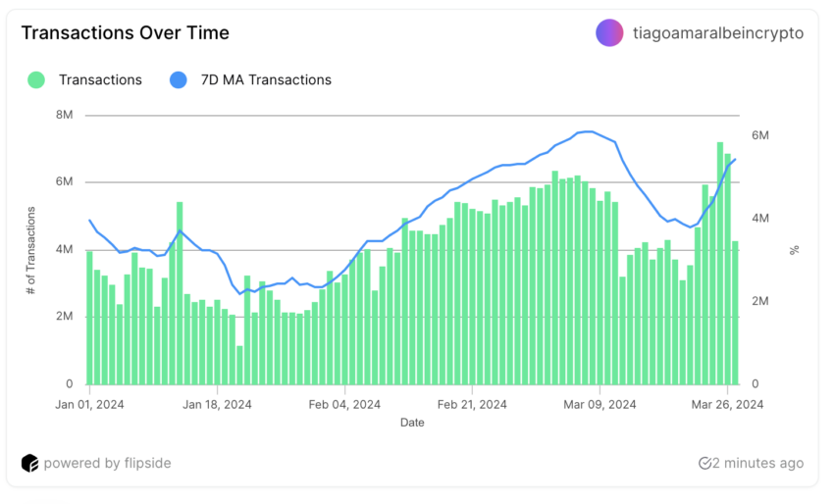Screen dimensions: 834x504
Task: Click the 7D MA line peak in March
Action: tap(587, 131)
